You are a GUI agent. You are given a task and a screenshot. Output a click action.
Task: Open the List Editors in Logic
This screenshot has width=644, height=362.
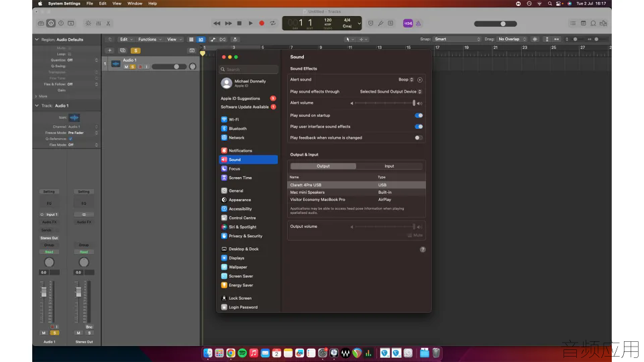point(573,23)
